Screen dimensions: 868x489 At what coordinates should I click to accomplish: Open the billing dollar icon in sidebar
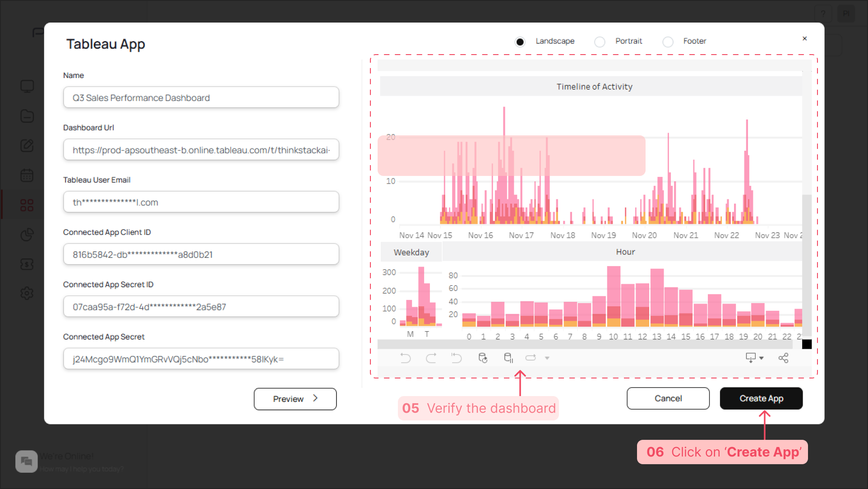coord(27,264)
